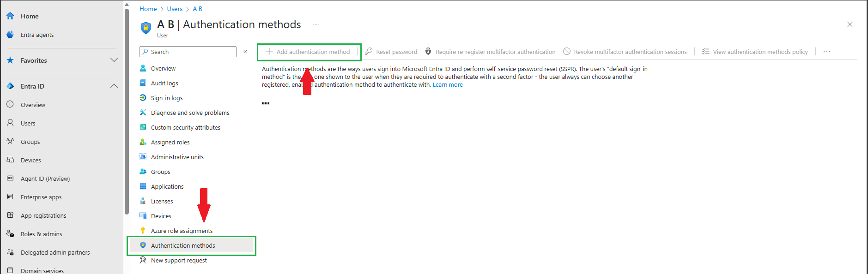This screenshot has width=868, height=274.
Task: Go to A B breadcrumb link
Action: pyautogui.click(x=197, y=9)
